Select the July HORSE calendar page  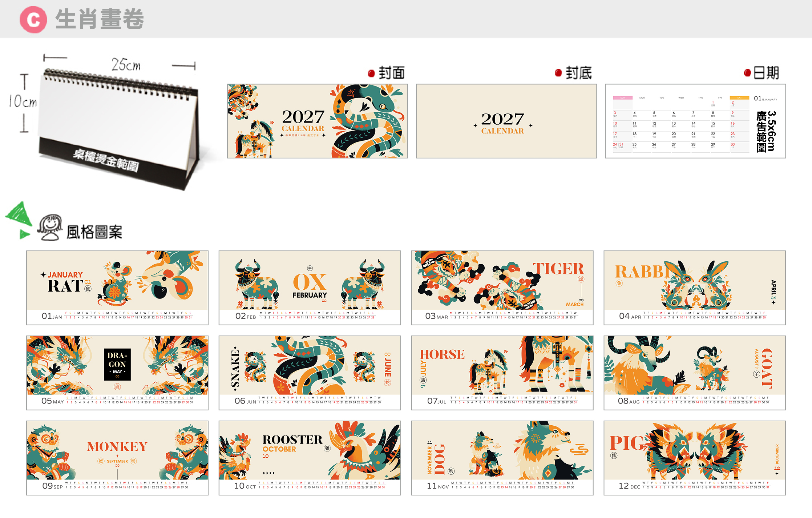pos(502,373)
